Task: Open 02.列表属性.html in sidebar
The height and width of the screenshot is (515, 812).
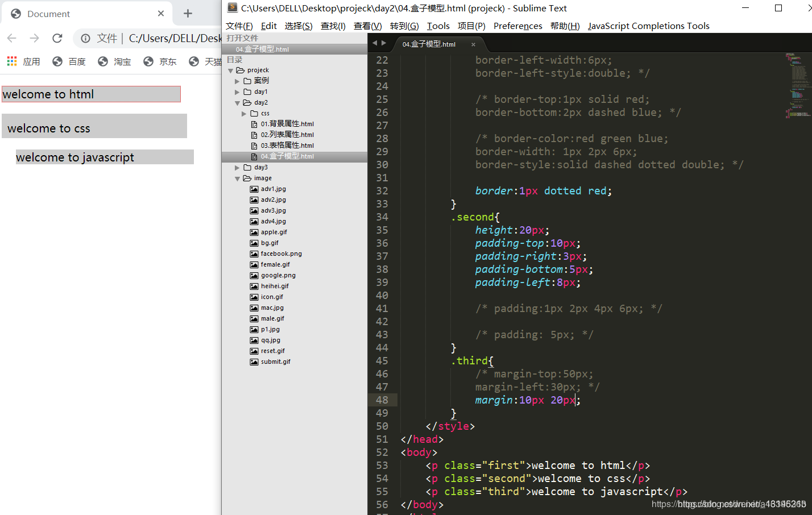Action: (x=287, y=135)
